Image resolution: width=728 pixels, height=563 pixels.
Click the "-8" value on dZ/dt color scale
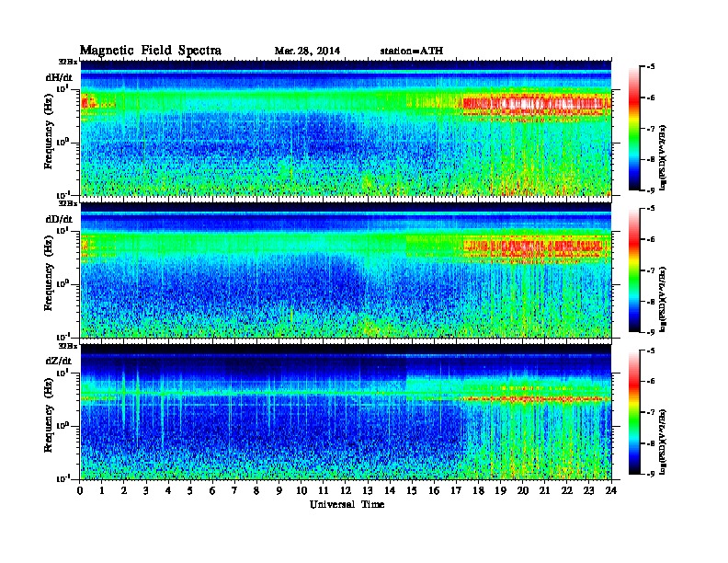pyautogui.click(x=651, y=442)
